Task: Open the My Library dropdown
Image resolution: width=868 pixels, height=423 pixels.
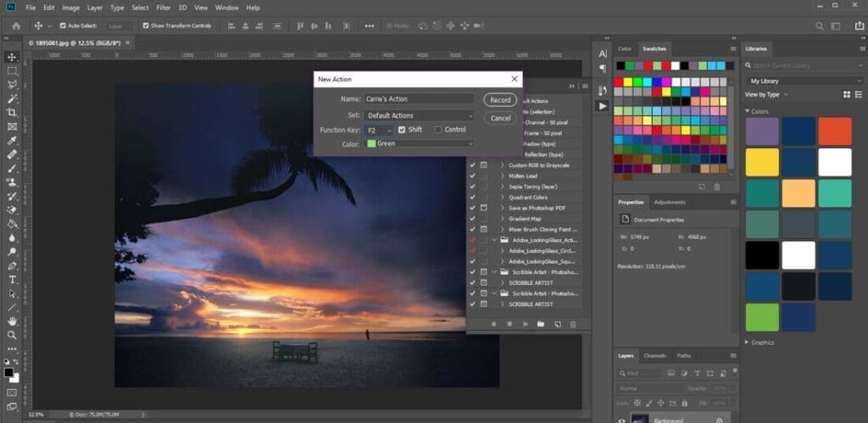Action: pos(805,81)
